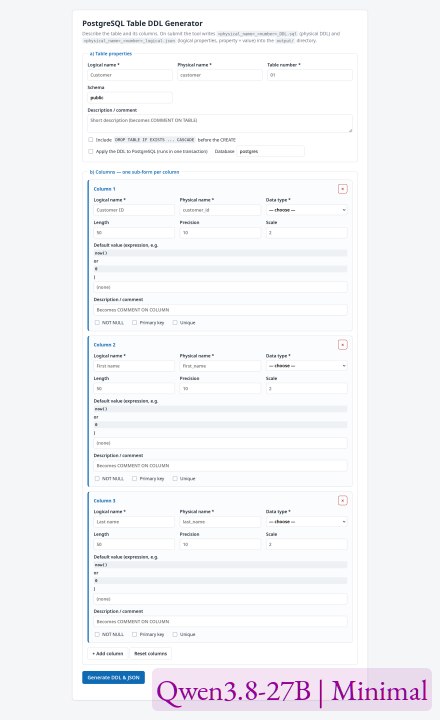Screen dimensions: 440x720
Task: Focus the Database field containing postgres
Action: [271, 151]
